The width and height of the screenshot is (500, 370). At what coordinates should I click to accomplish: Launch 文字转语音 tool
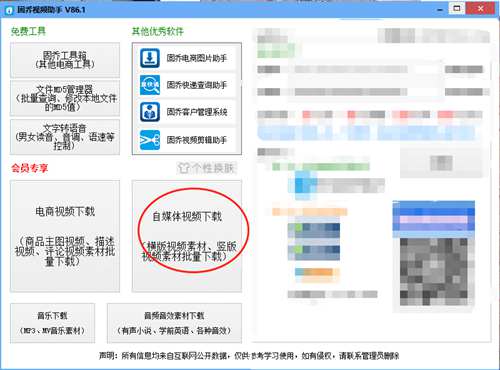tap(65, 137)
